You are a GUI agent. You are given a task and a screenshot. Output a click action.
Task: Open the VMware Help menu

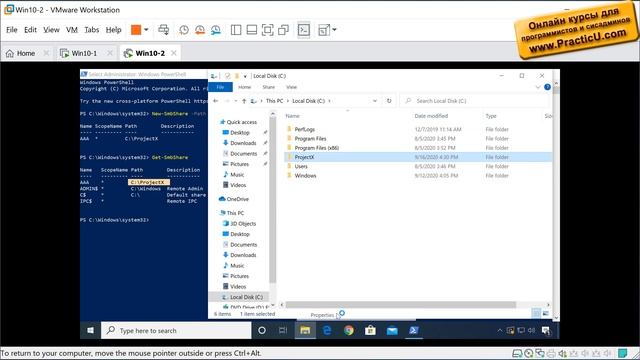tap(113, 30)
